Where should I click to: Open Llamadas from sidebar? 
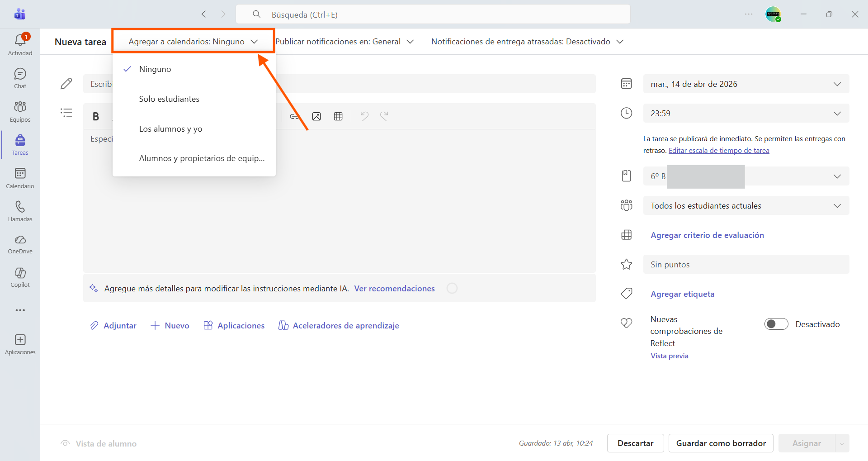[20, 211]
